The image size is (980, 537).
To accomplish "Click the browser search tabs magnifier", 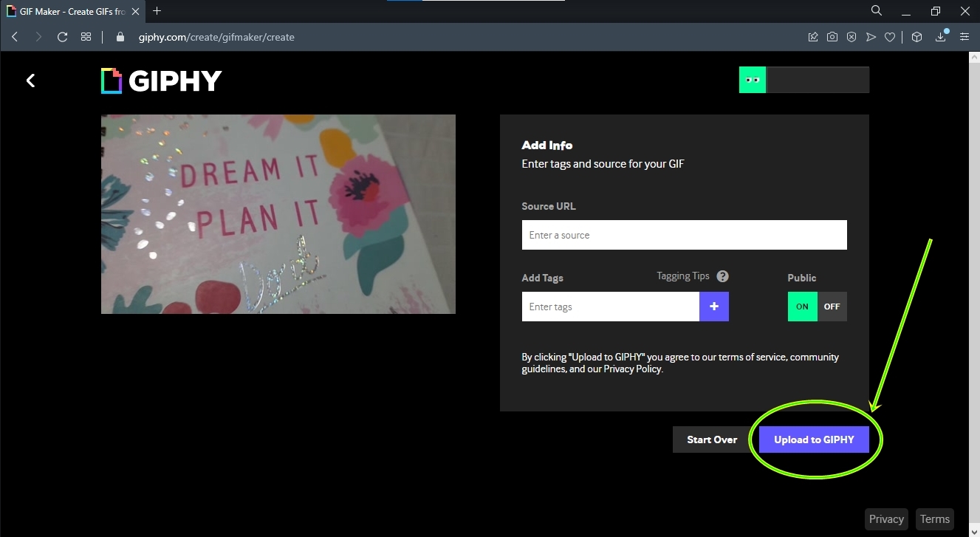I will [877, 11].
